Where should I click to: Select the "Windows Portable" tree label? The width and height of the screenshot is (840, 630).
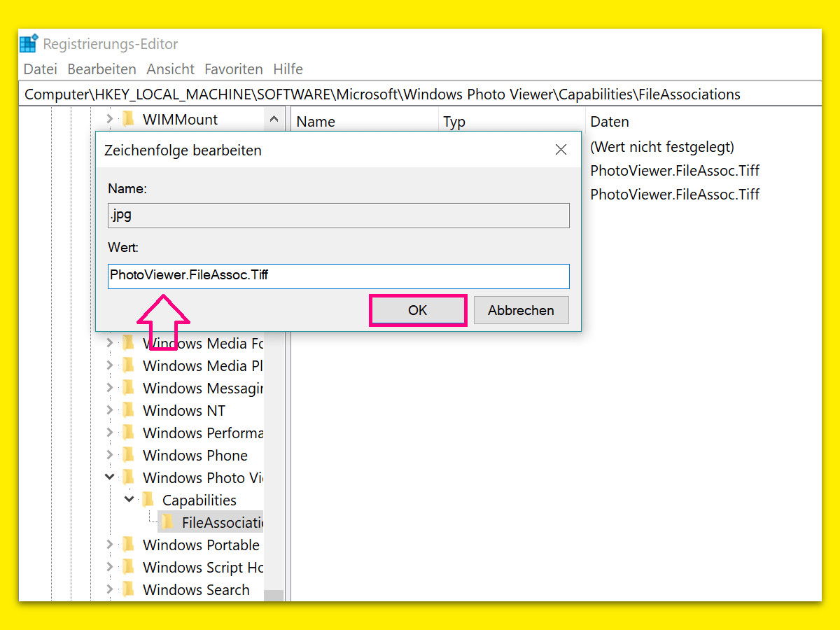[201, 545]
